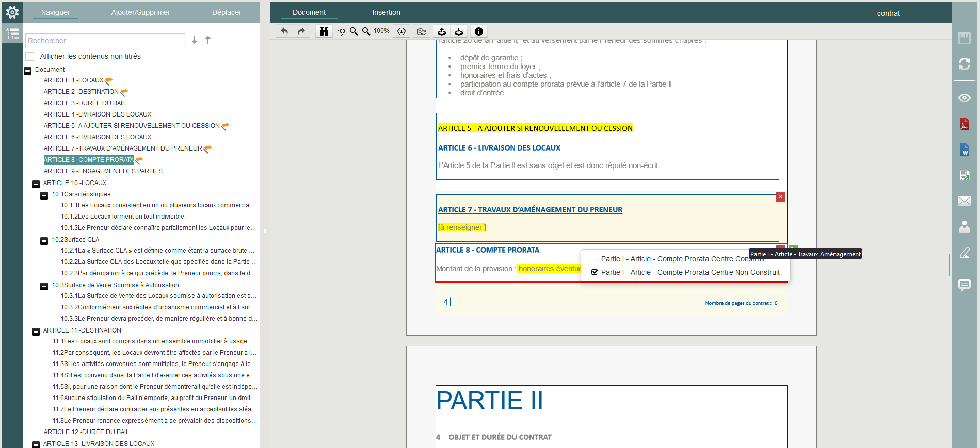Remove ARTICLE 7 block with red X
Image resolution: width=980 pixels, height=448 pixels.
(781, 197)
